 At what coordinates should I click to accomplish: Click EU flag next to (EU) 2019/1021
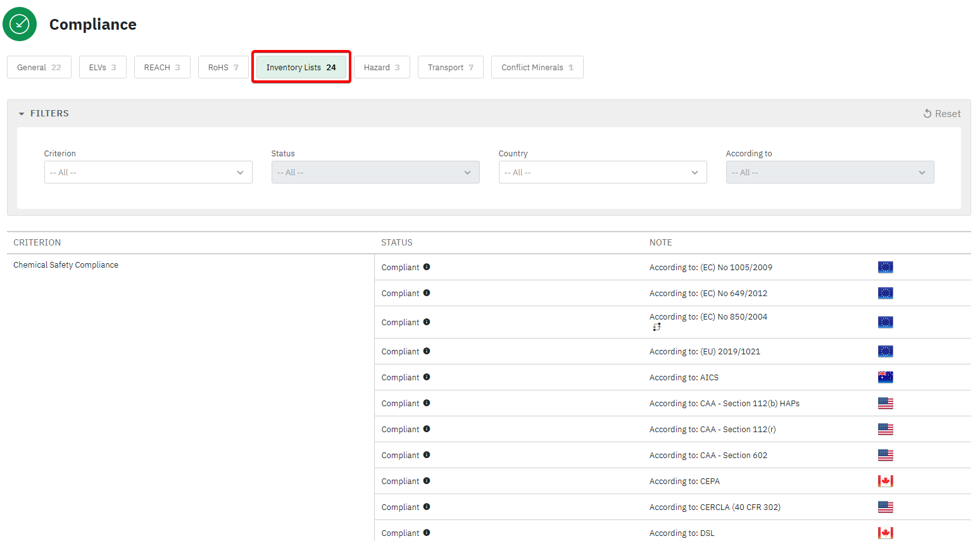885,351
